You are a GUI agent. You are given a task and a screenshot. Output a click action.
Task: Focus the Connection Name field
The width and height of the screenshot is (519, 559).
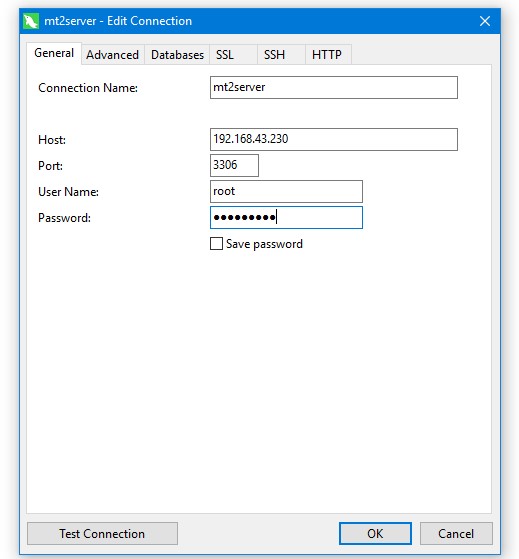pos(334,87)
